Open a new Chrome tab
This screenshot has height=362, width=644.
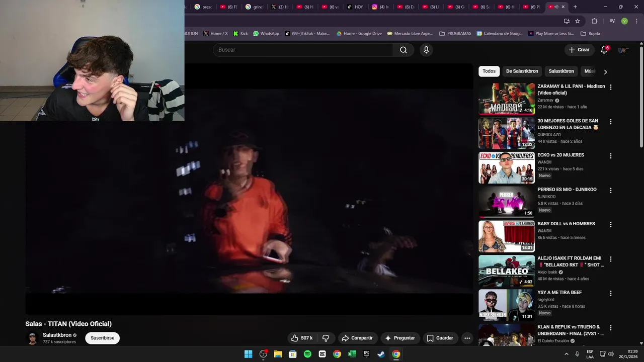575,7
